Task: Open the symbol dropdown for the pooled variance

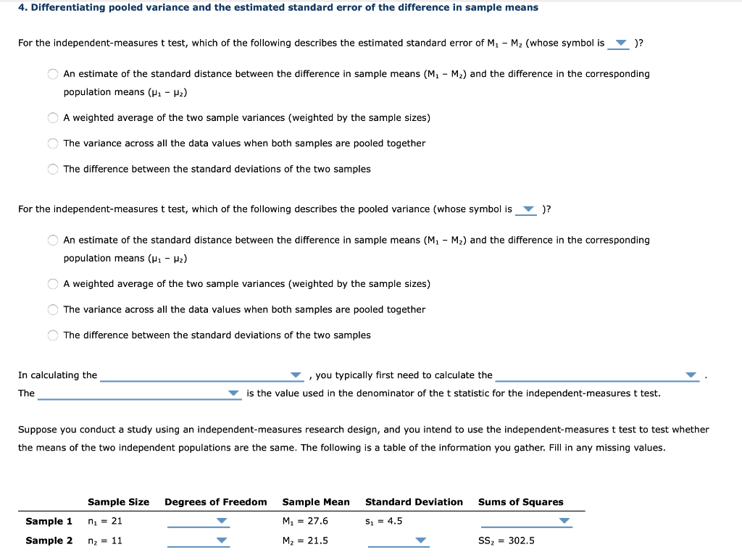Action: click(527, 209)
